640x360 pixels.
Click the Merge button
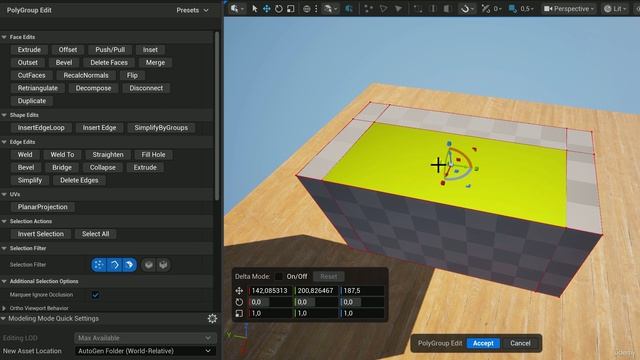click(155, 62)
